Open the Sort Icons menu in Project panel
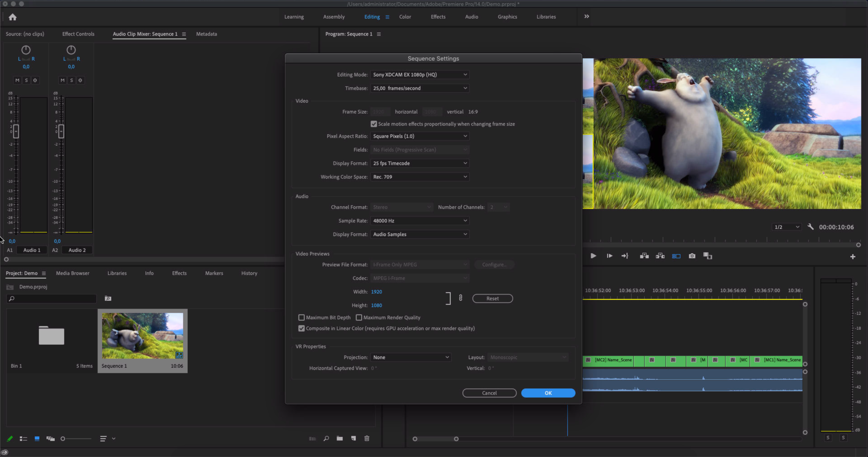Image resolution: width=868 pixels, height=457 pixels. 108,438
